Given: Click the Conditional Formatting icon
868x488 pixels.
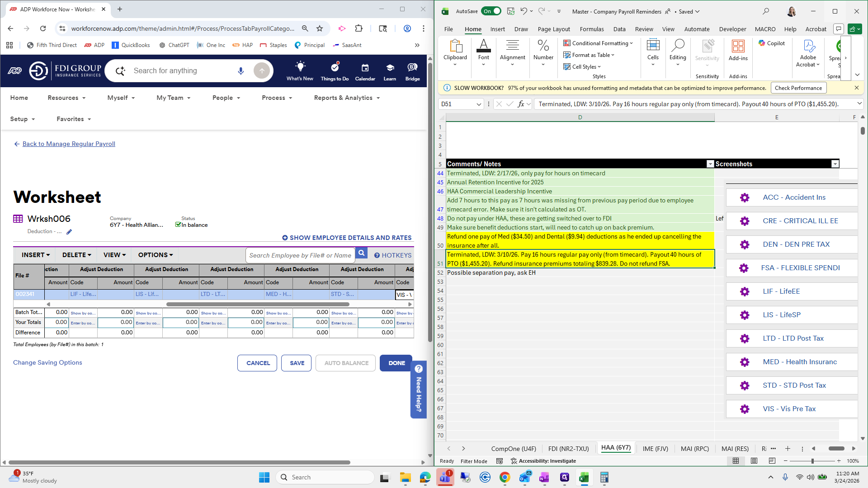Looking at the screenshot, I should (x=567, y=43).
